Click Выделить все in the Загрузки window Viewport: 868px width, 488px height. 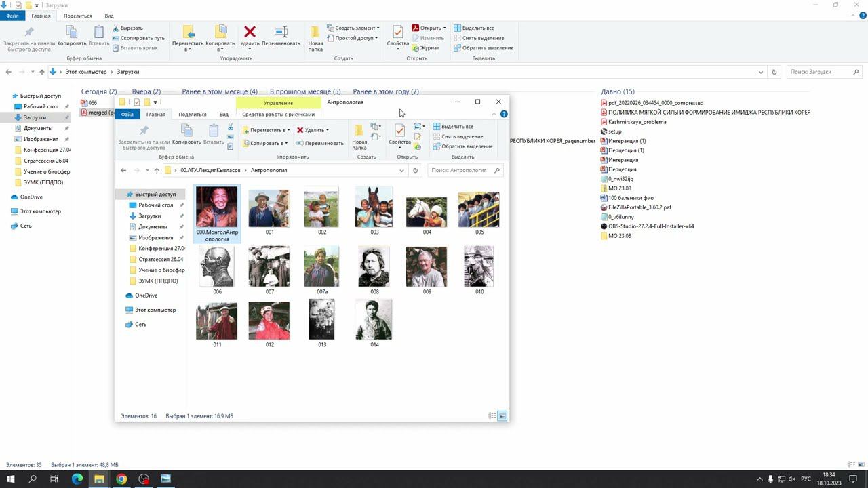click(x=473, y=28)
